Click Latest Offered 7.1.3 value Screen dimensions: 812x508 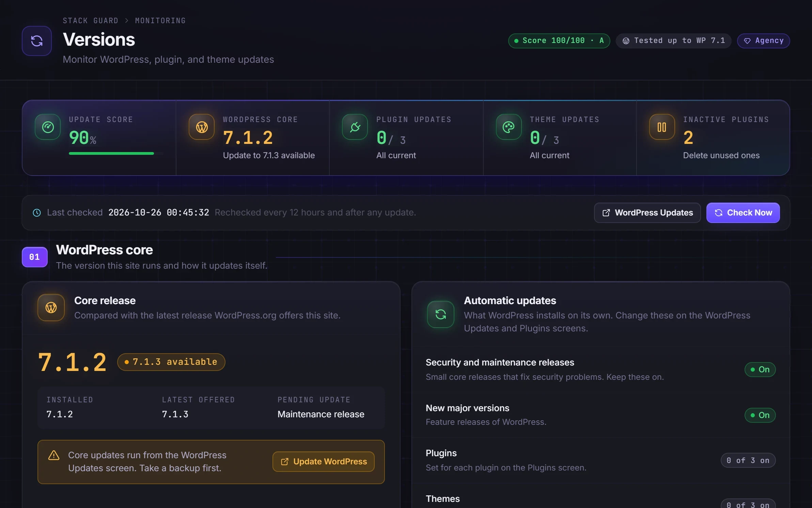pyautogui.click(x=175, y=414)
